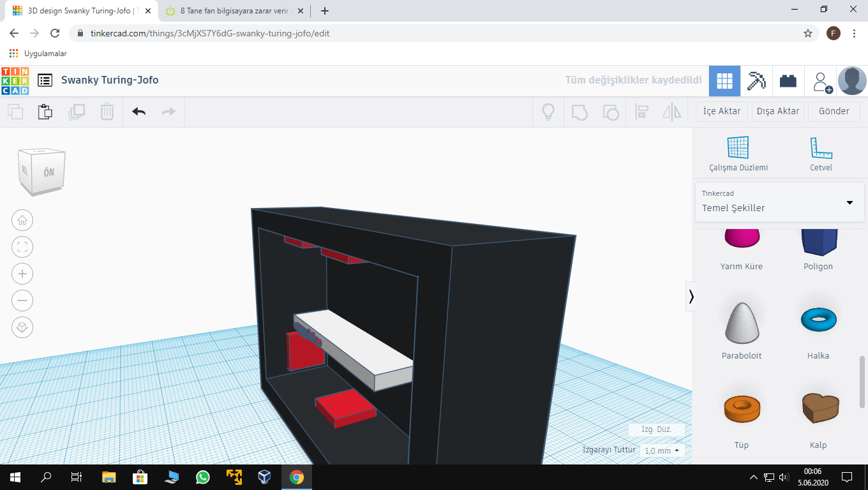Click the Show all lightbulb icon

click(x=548, y=112)
